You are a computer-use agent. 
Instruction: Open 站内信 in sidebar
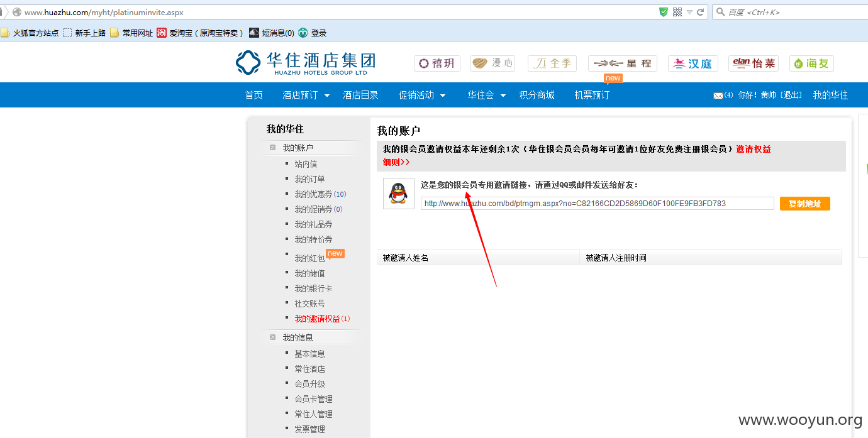(306, 164)
